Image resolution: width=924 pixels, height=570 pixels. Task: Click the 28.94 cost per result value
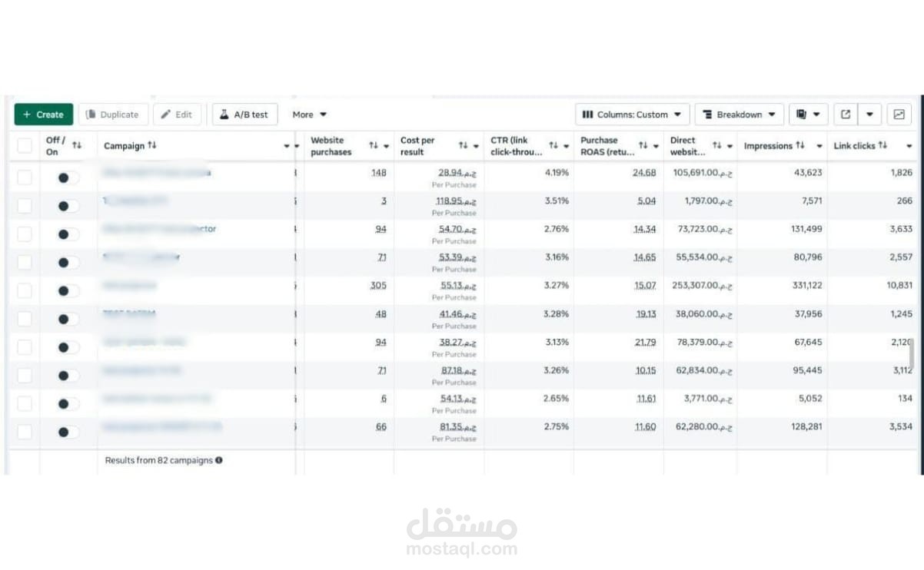point(457,173)
